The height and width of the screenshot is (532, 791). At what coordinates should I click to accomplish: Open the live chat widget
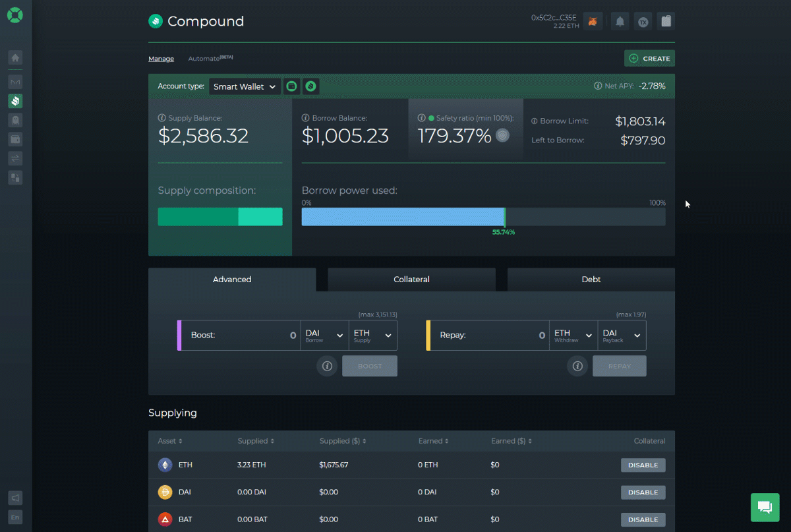click(x=765, y=507)
